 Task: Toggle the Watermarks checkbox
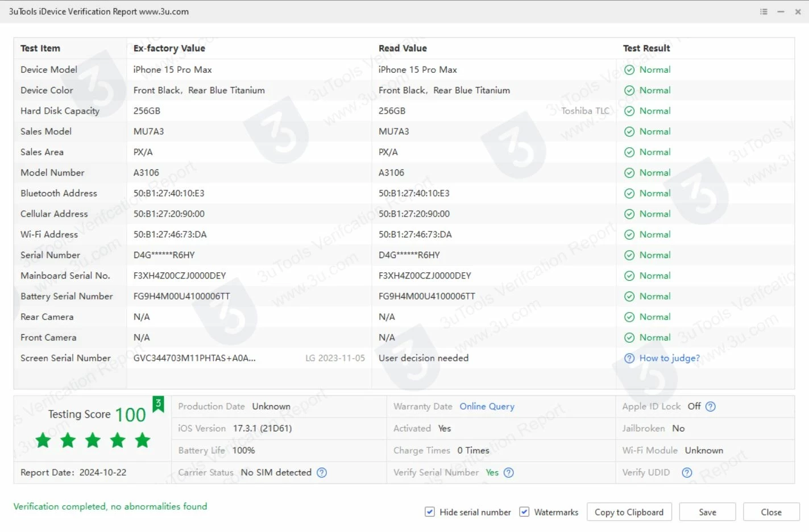[x=524, y=512]
